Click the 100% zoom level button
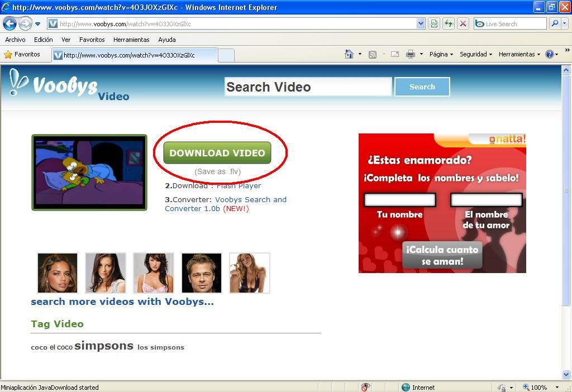This screenshot has width=572, height=392. pos(535,388)
